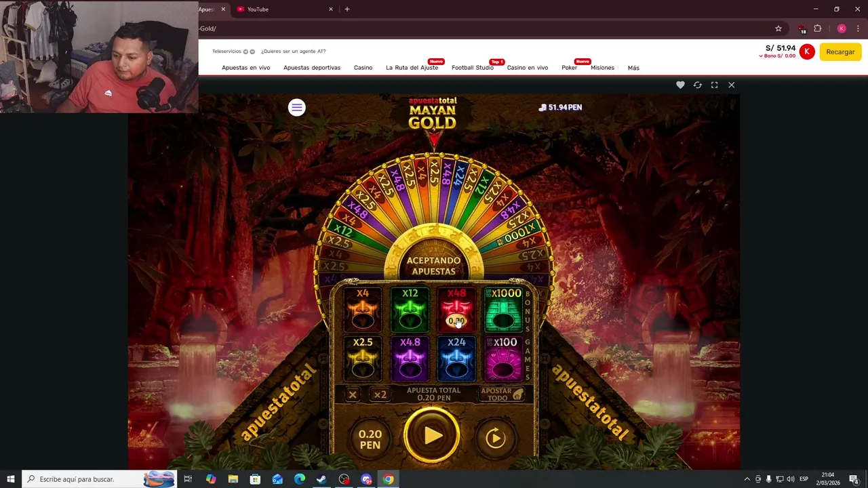This screenshot has height=488, width=868.
Task: Click the S/ 51.94 account balance
Action: (780, 48)
